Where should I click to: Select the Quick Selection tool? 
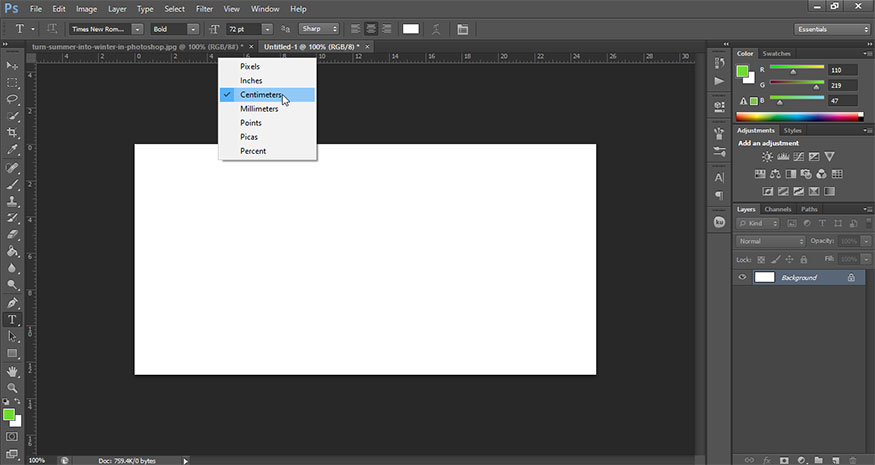tap(12, 116)
